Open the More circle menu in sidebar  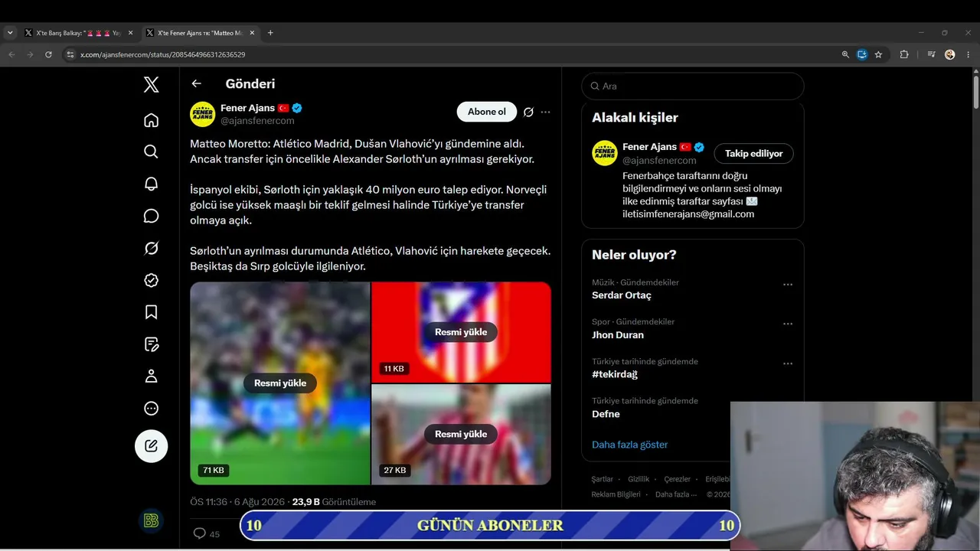[x=152, y=409]
